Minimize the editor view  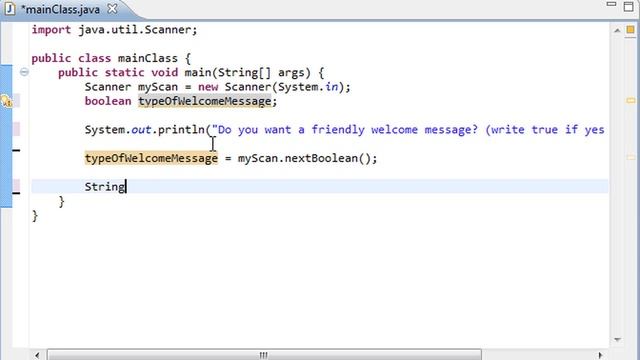tap(611, 4)
